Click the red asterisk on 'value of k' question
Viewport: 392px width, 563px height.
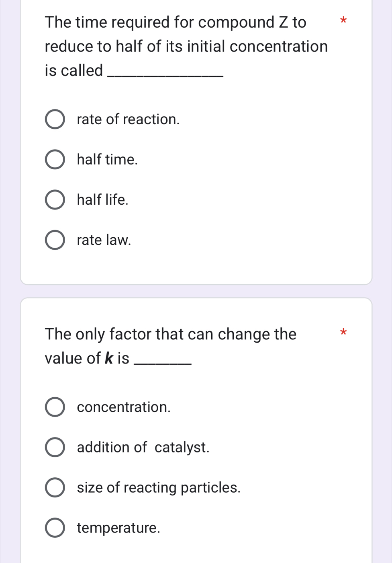coord(343,333)
